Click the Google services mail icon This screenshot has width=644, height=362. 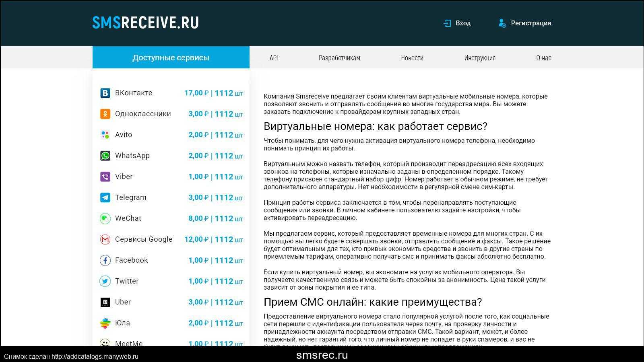pyautogui.click(x=105, y=239)
